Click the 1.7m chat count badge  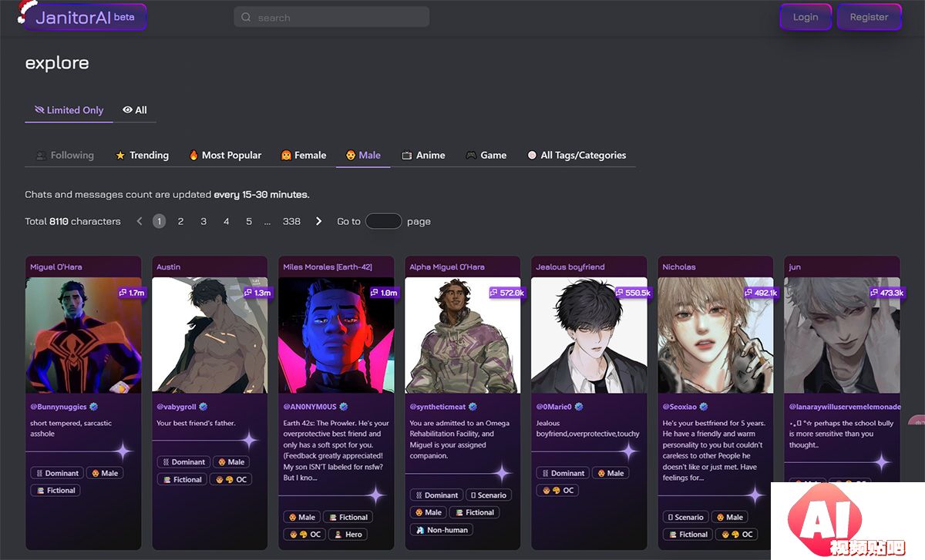[132, 293]
